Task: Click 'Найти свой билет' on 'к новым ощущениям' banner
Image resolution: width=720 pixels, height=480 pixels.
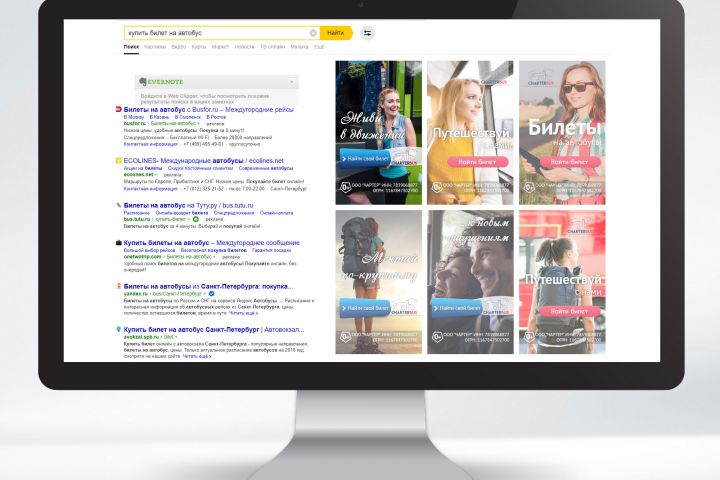Action: (458, 308)
